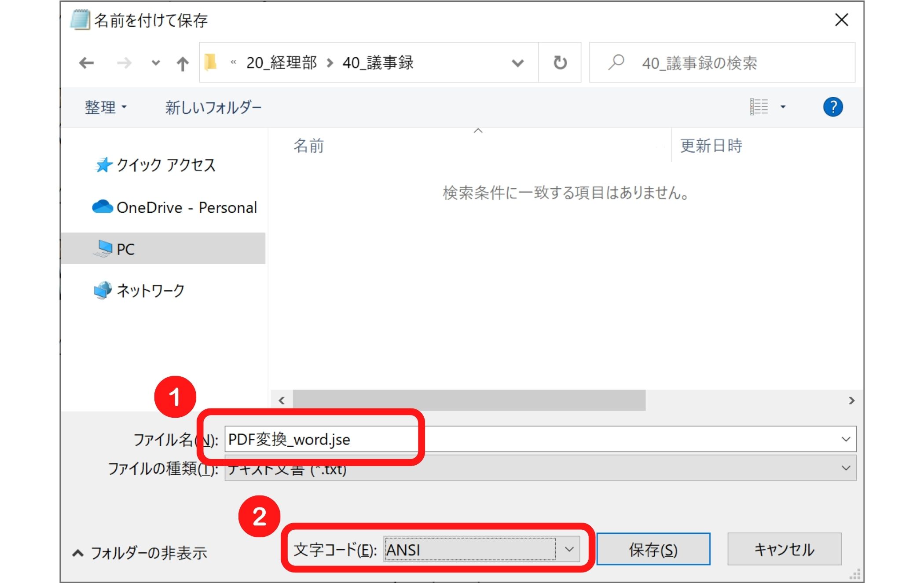
Task: Go back with the left arrow
Action: (86, 63)
